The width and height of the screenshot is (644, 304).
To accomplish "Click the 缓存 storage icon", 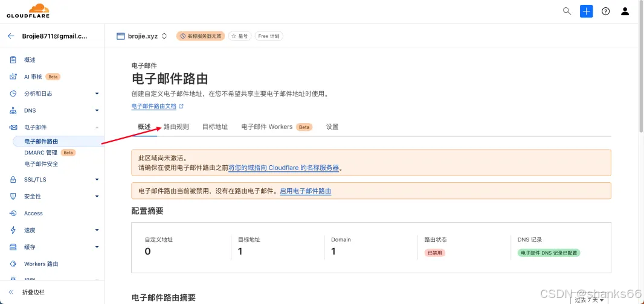I will pyautogui.click(x=13, y=247).
